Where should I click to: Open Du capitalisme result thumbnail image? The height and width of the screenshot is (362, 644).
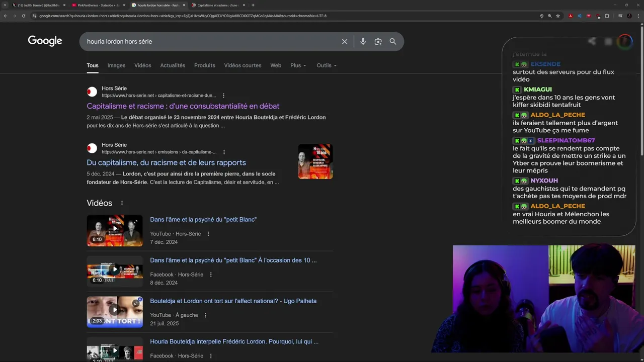pyautogui.click(x=315, y=161)
